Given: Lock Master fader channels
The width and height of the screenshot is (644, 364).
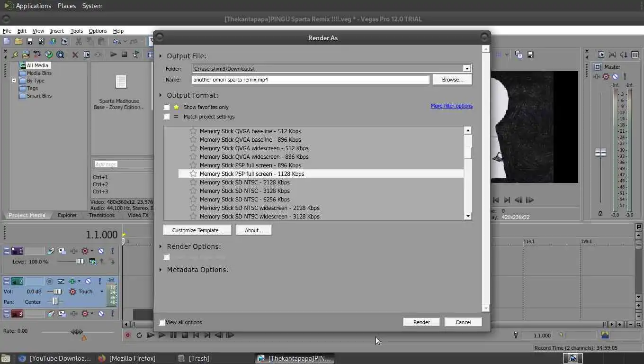Looking at the screenshot, I should [600, 213].
